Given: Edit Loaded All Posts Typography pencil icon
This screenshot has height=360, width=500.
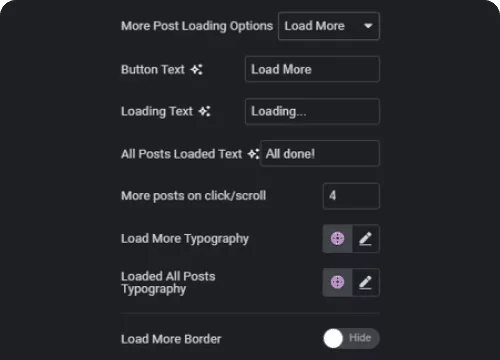Looking at the screenshot, I should point(366,282).
